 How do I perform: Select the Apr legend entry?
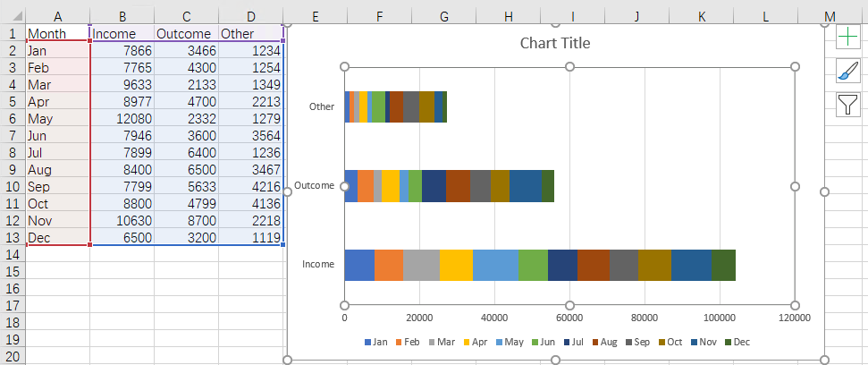(x=475, y=343)
